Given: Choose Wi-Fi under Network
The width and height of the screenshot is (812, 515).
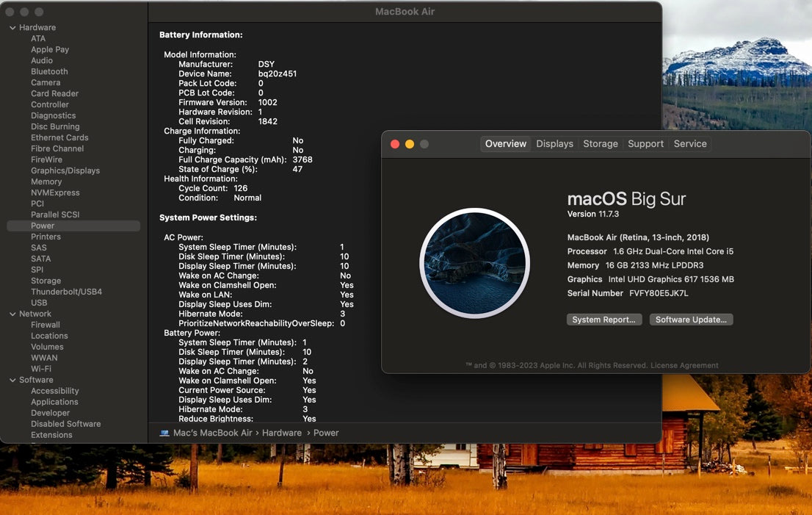Looking at the screenshot, I should 41,369.
